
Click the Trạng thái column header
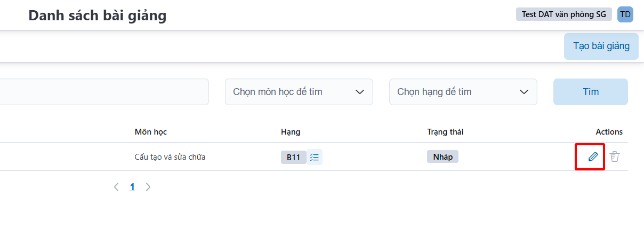pyautogui.click(x=445, y=132)
